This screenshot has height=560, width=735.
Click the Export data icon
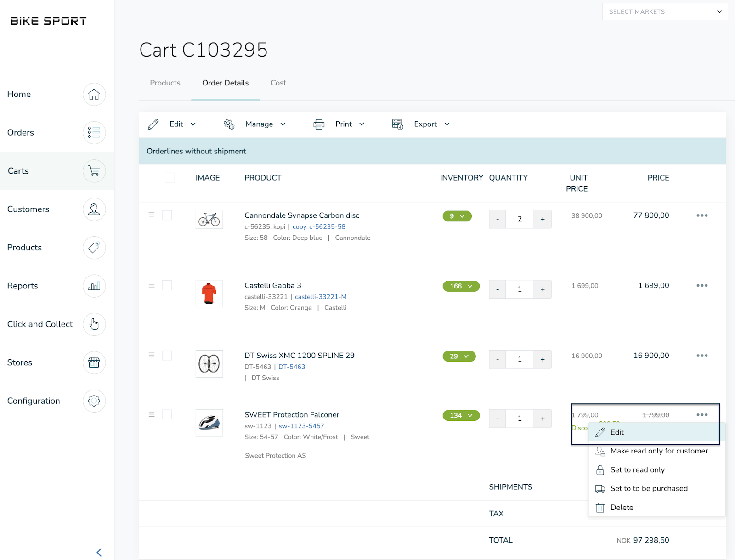(x=397, y=124)
